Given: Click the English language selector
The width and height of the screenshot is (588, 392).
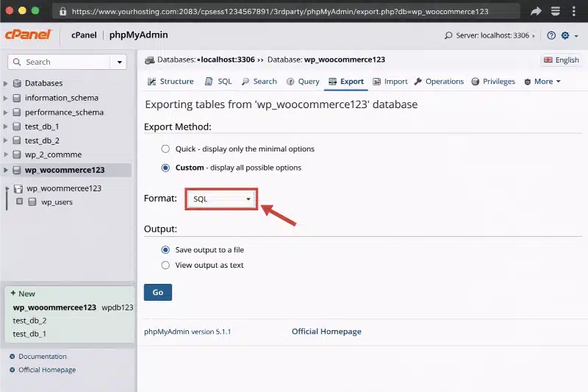Looking at the screenshot, I should click(562, 60).
